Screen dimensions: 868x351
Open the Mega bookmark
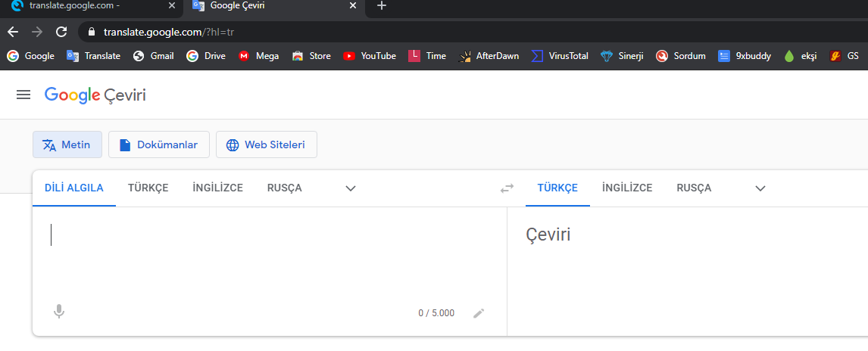[x=258, y=56]
